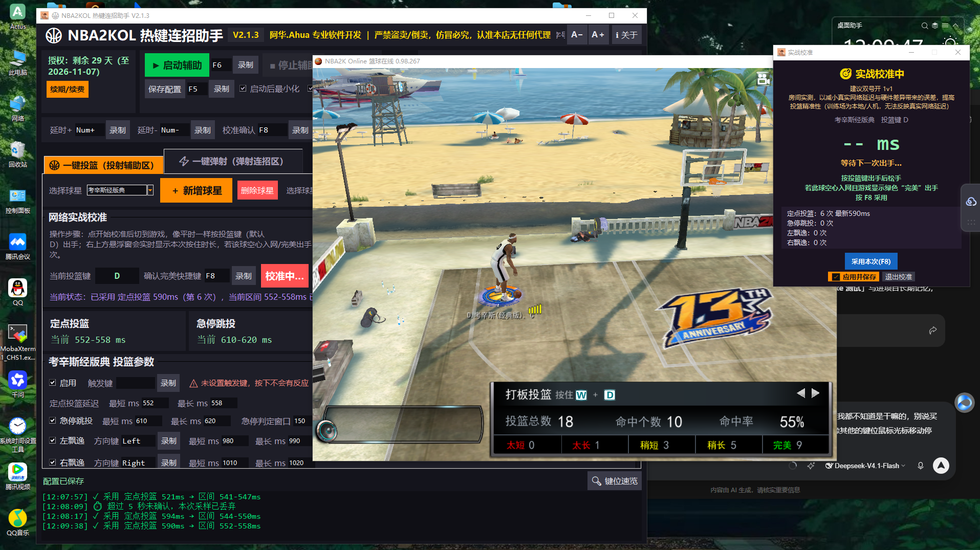This screenshot has width=980, height=550.
Task: Click the sparkle icon beside Deepseek model
Action: [x=811, y=466]
